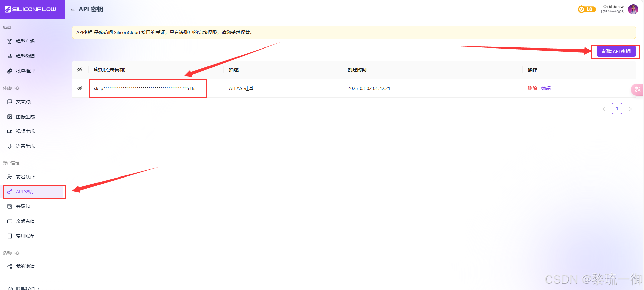Click the L0 level badge
Screen dimensions: 644x290
click(x=587, y=9)
